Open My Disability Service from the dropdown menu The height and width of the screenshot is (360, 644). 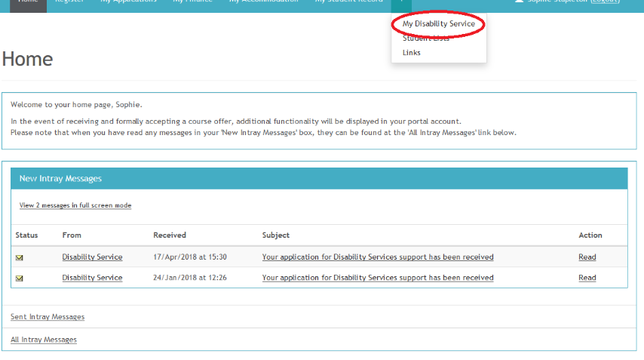[439, 24]
